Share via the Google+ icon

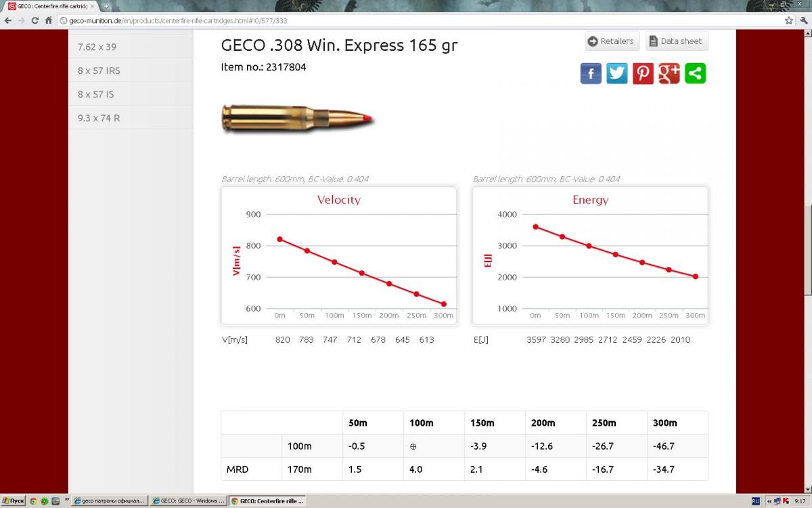click(x=669, y=73)
